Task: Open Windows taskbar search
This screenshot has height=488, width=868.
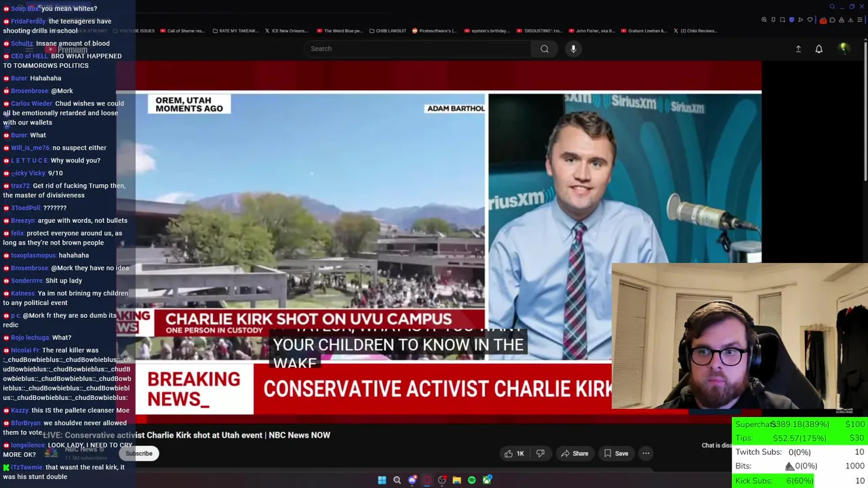Action: click(x=397, y=480)
